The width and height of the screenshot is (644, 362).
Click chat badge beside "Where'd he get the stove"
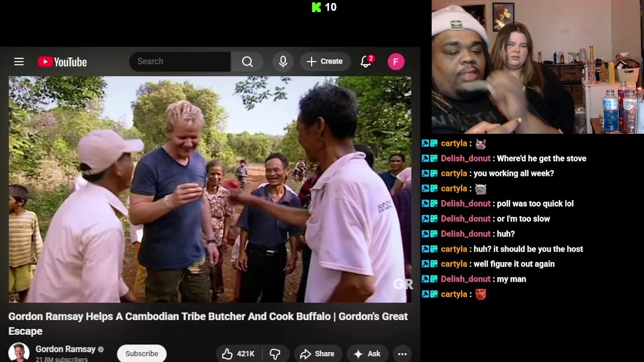(x=430, y=158)
